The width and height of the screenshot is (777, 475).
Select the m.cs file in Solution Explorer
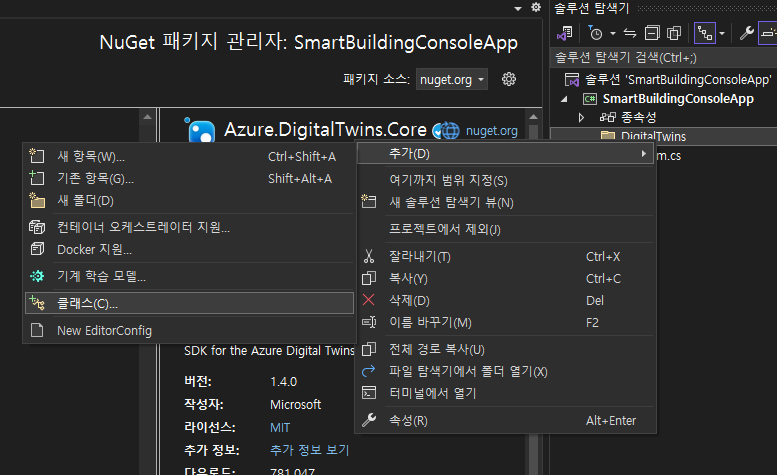pos(669,156)
